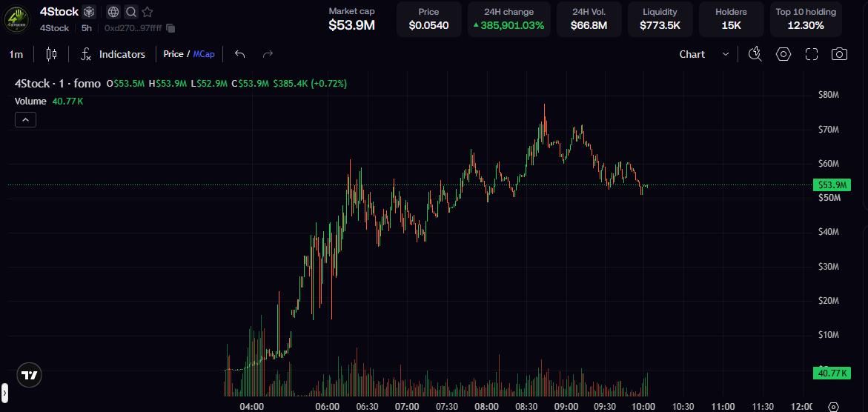The width and height of the screenshot is (868, 412).
Task: Click the 24H Vol. $66.8M card
Action: pyautogui.click(x=589, y=19)
